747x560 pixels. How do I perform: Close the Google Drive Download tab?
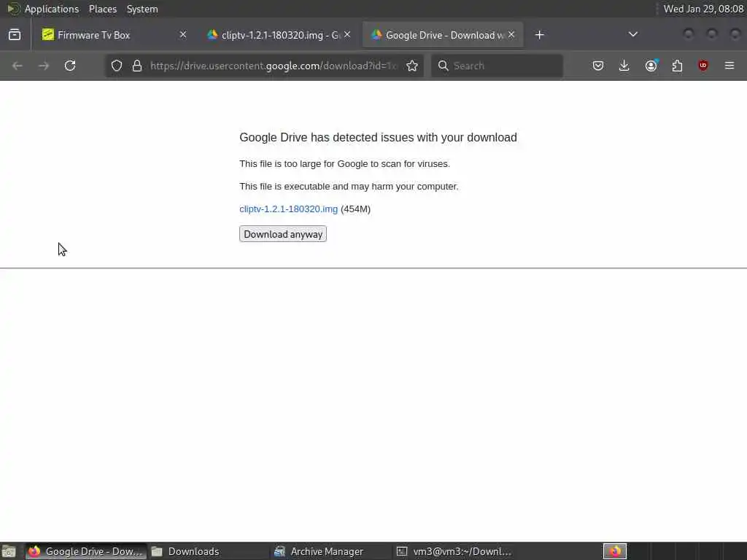pyautogui.click(x=511, y=34)
